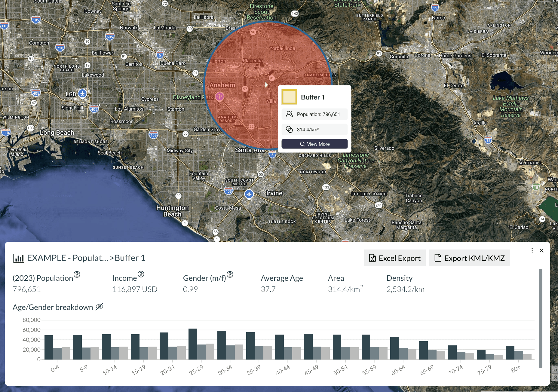The image size is (558, 392).
Task: Close the Buffer 1 data panel
Action: pos(542,250)
